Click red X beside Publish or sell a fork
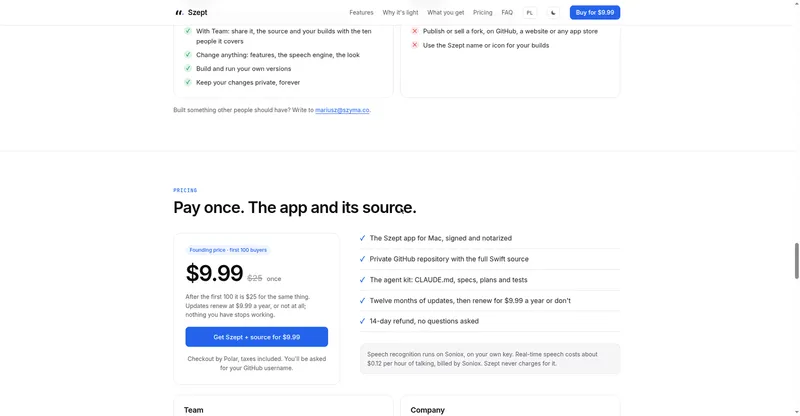This screenshot has height=416, width=800. click(x=415, y=31)
